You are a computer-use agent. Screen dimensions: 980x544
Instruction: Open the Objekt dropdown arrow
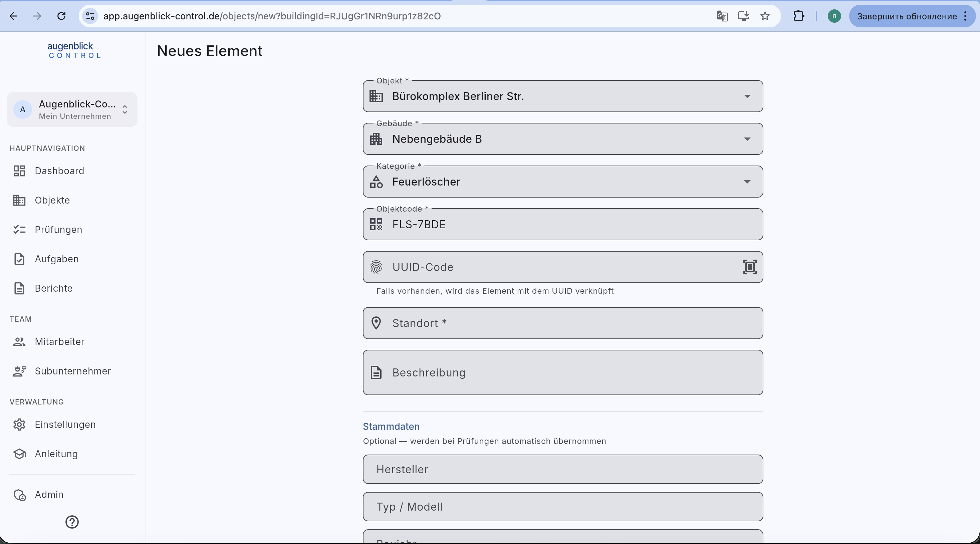(x=747, y=96)
